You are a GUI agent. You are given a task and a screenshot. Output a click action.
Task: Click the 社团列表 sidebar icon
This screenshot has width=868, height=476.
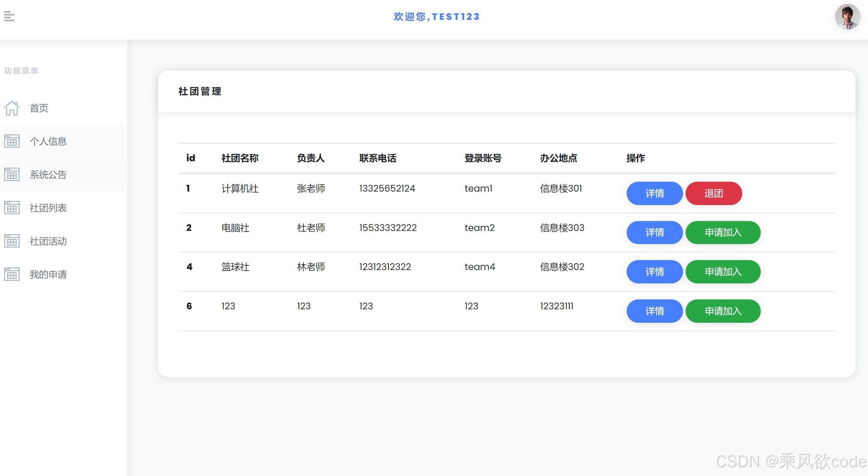(12, 208)
